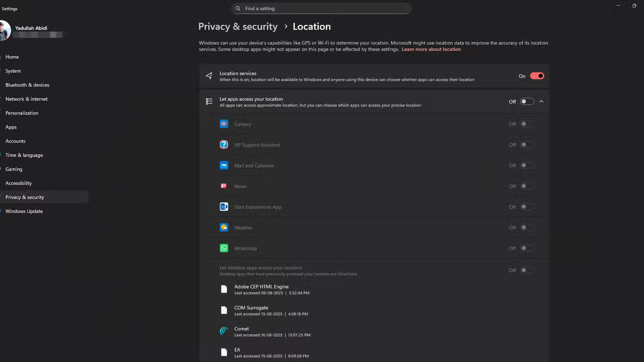Click the Weather app icon

coord(224,227)
